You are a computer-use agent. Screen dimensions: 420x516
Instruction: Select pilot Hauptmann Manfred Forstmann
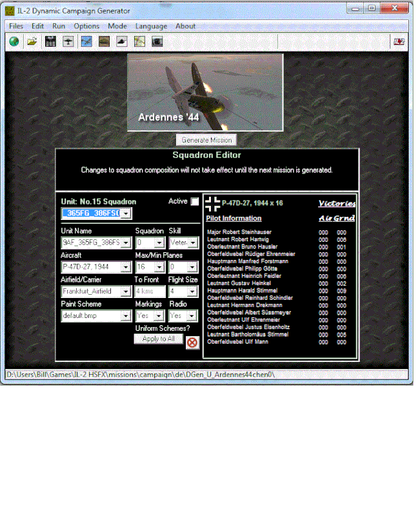(248, 261)
